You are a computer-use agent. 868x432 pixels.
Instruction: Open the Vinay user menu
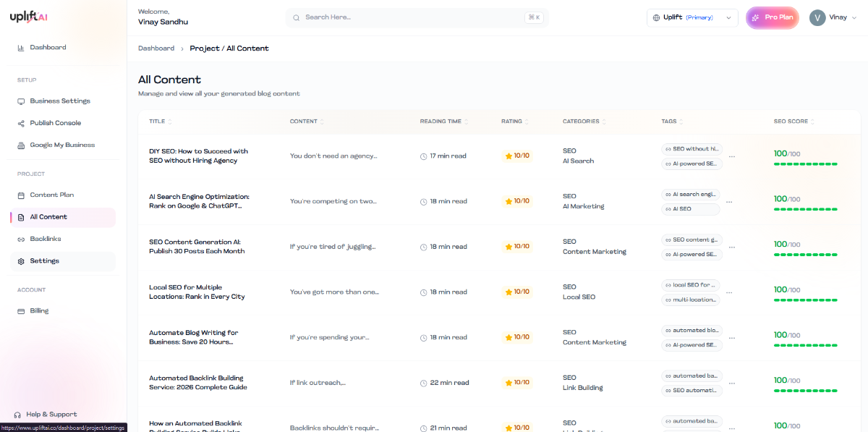point(833,18)
